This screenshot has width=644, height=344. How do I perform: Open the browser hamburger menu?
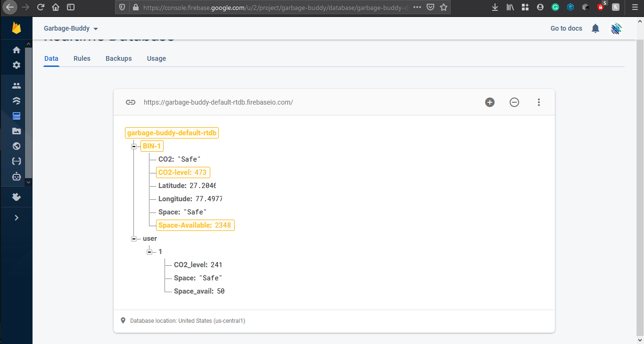coord(635,7)
